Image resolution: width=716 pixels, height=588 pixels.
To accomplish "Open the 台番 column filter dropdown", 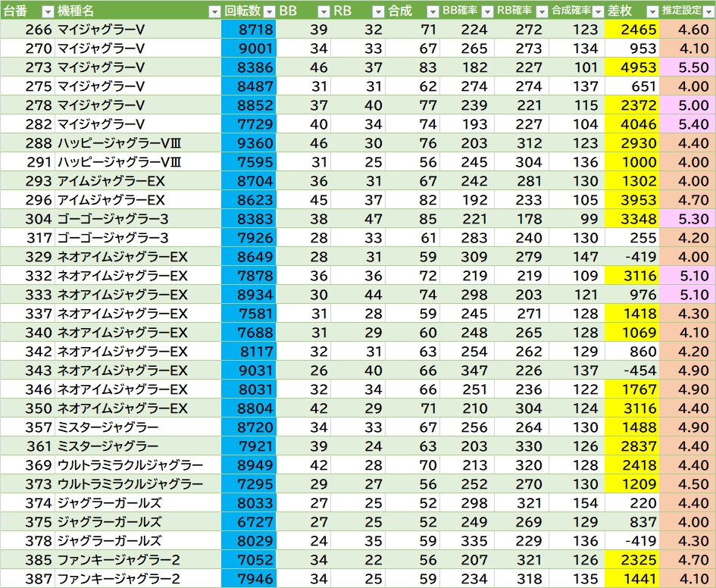I will 47,11.
